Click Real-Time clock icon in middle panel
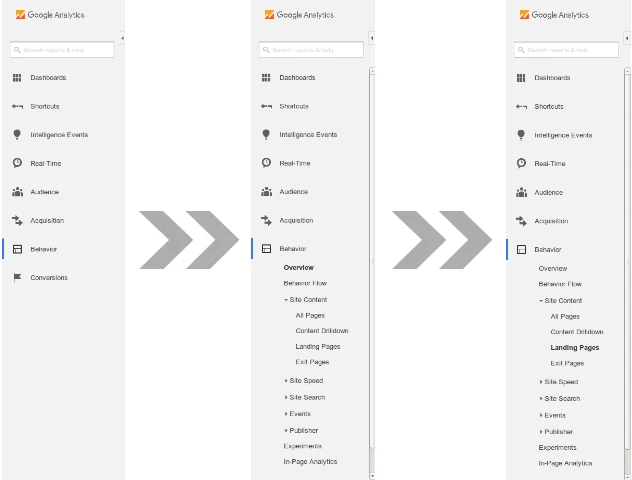This screenshot has height=480, width=632. click(x=266, y=163)
